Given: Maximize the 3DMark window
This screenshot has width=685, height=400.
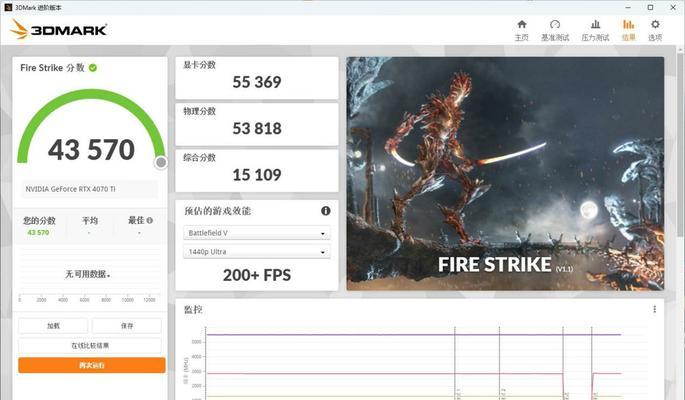Looking at the screenshot, I should click(650, 7).
